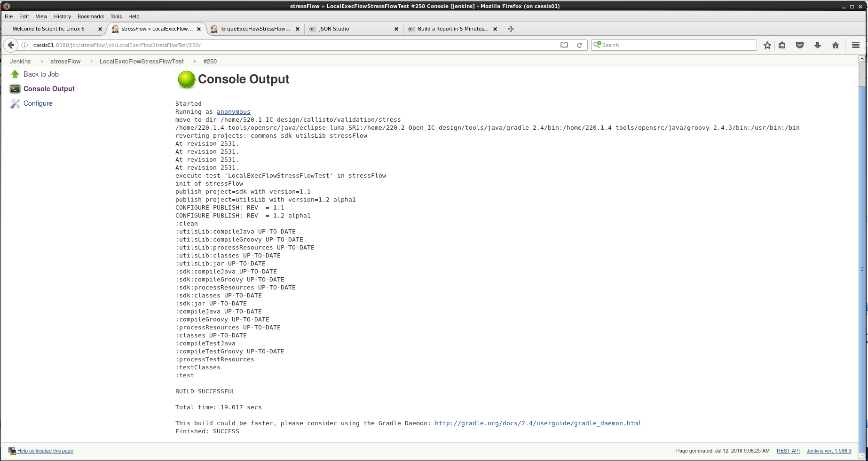Go to Firefox home page icon
The width and height of the screenshot is (868, 461).
tap(836, 45)
